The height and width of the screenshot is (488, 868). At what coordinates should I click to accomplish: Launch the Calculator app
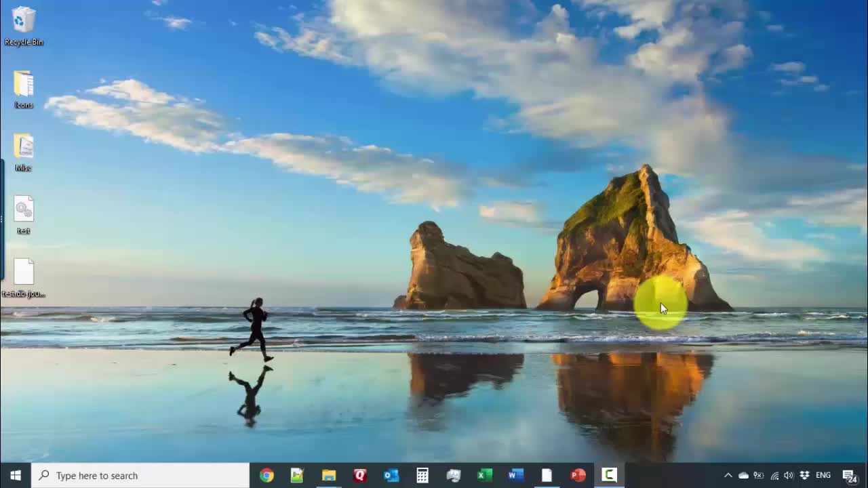tap(422, 475)
